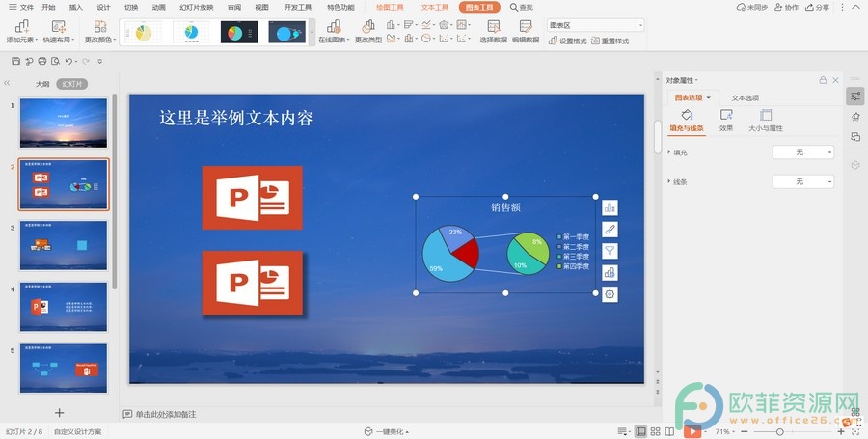Click to add notes (单击此处添加备注)
868x439 pixels.
pos(166,414)
